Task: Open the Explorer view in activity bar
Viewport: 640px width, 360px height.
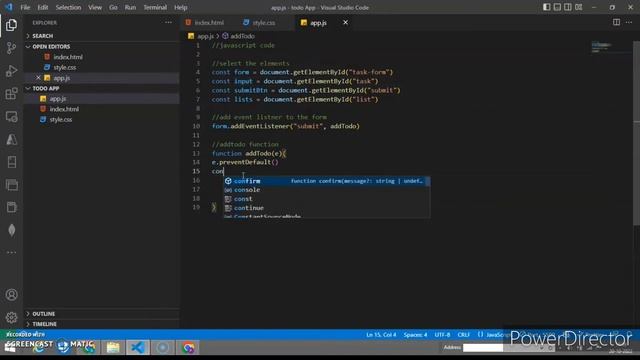Action: tap(11, 25)
